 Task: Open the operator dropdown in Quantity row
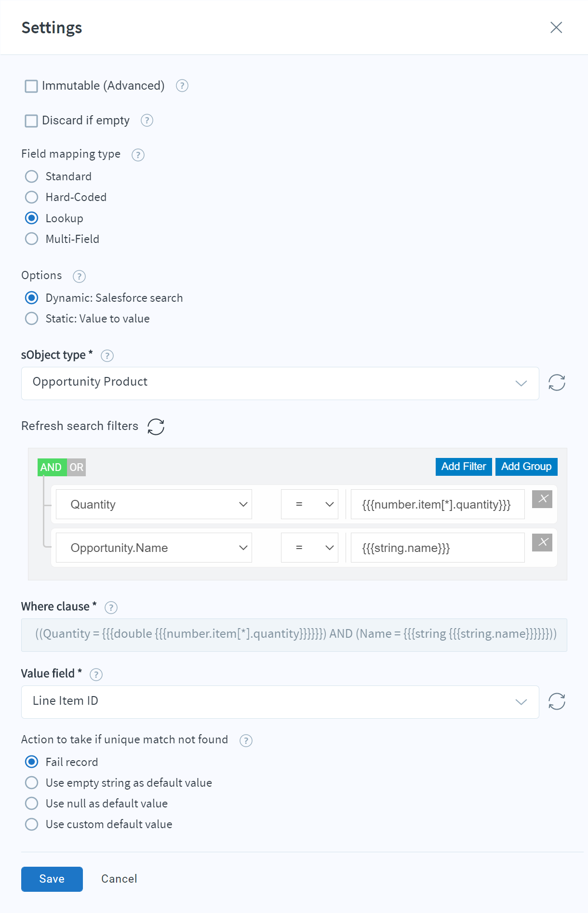click(309, 504)
